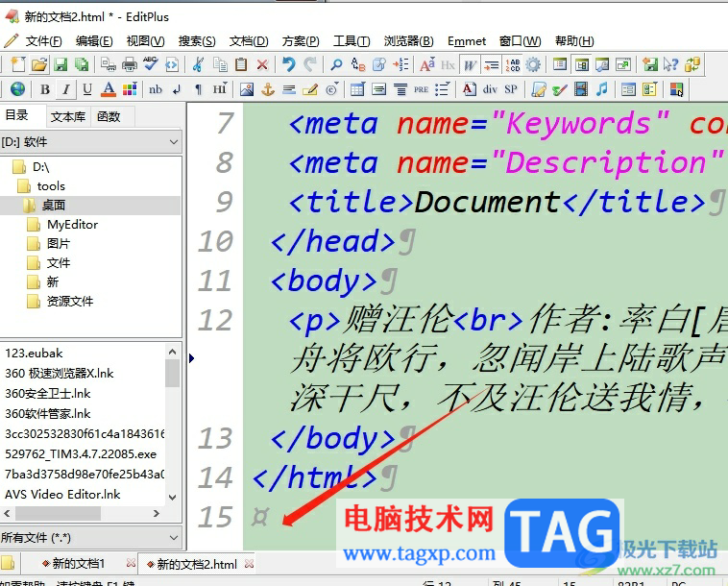Delete selection with red X
728x586 pixels.
pyautogui.click(x=262, y=64)
